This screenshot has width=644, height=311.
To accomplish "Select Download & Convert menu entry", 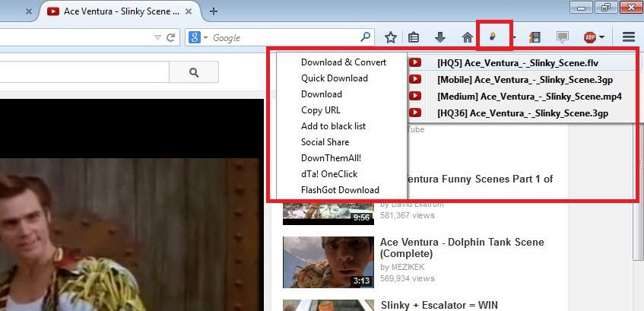I will pos(344,62).
